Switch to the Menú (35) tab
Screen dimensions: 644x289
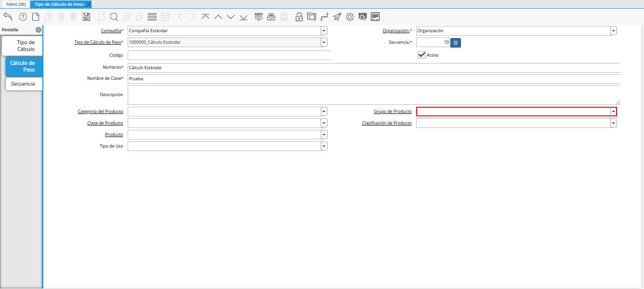pyautogui.click(x=16, y=4)
